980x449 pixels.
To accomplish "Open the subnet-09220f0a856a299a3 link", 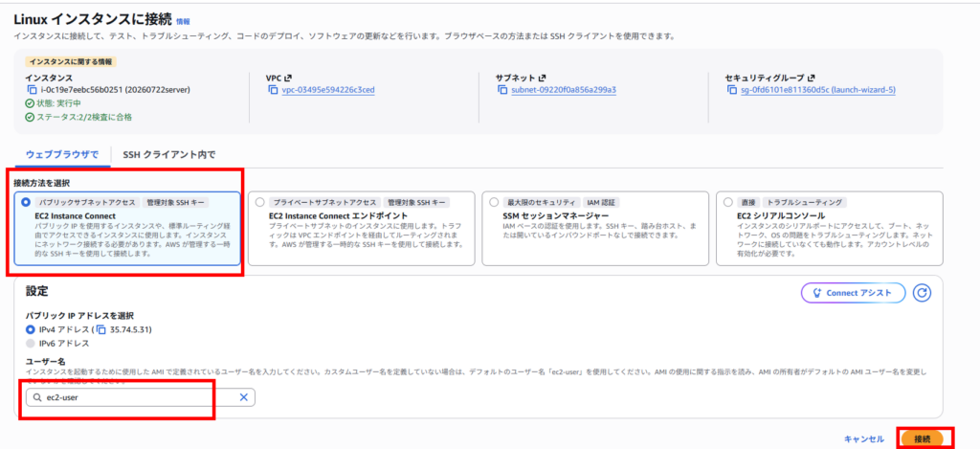I will (x=564, y=90).
